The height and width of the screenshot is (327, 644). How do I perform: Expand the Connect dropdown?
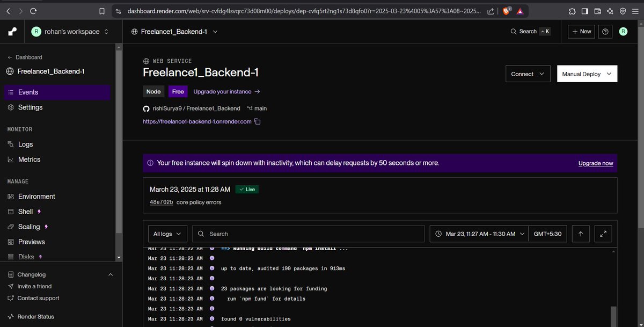(x=528, y=74)
